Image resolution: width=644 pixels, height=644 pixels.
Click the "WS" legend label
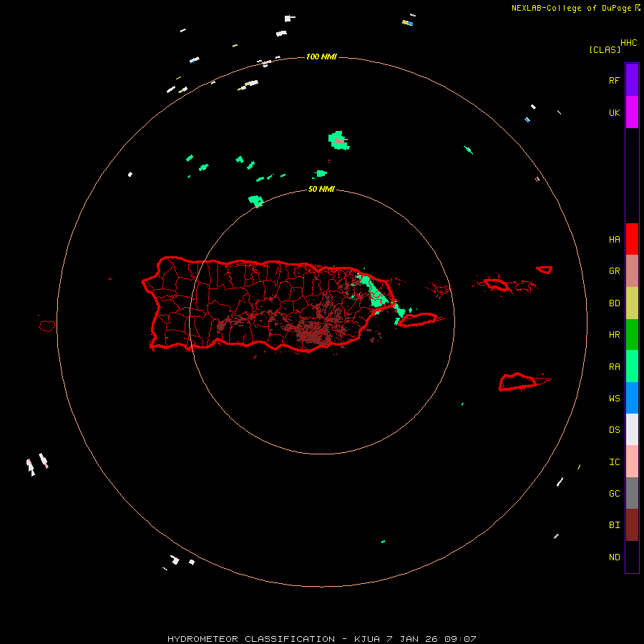pyautogui.click(x=614, y=398)
